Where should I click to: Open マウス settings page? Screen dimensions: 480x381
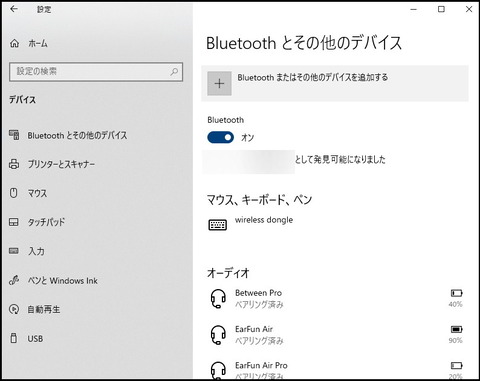tap(37, 193)
